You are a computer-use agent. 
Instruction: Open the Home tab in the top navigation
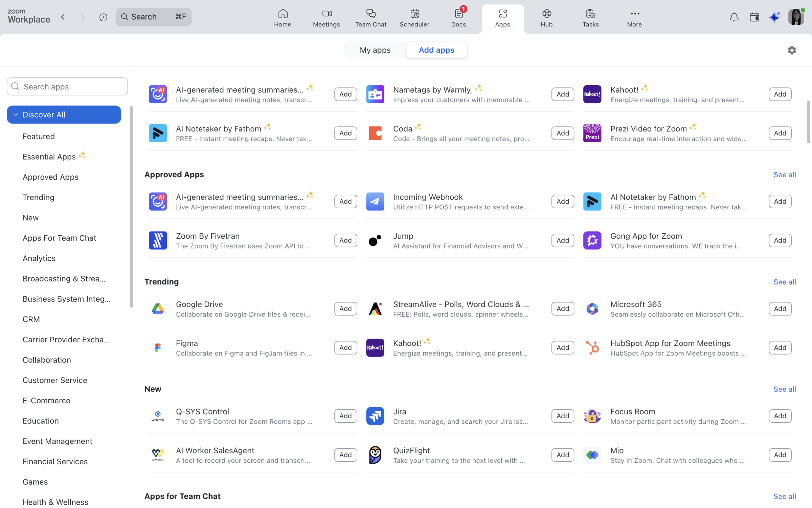[x=283, y=18]
